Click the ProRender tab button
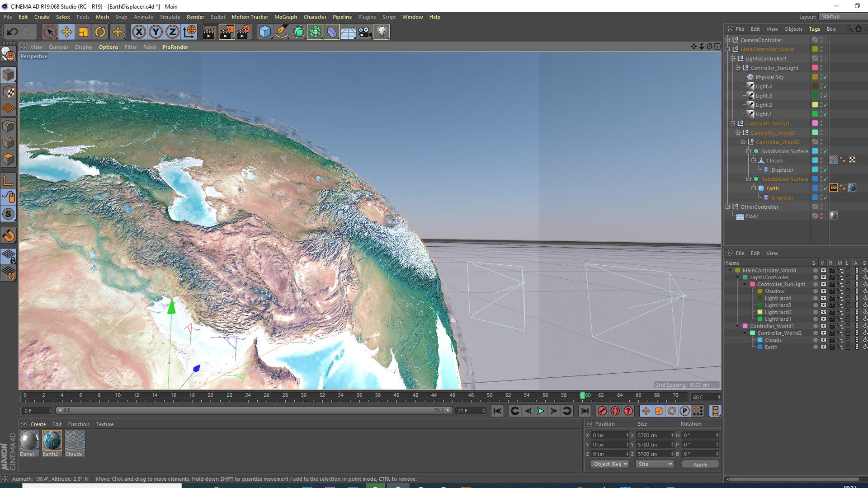Viewport: 868px width, 488px height. (175, 47)
